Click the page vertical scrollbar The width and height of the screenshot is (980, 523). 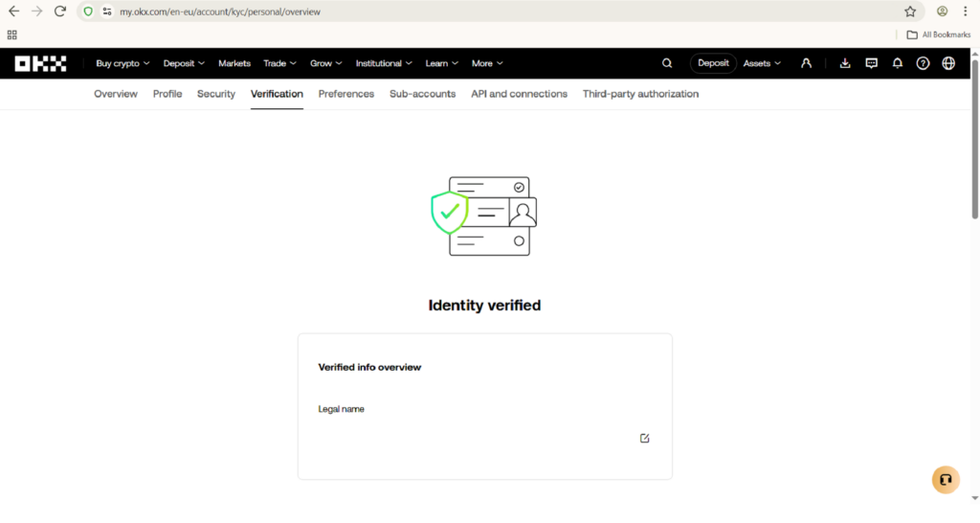pos(975,139)
